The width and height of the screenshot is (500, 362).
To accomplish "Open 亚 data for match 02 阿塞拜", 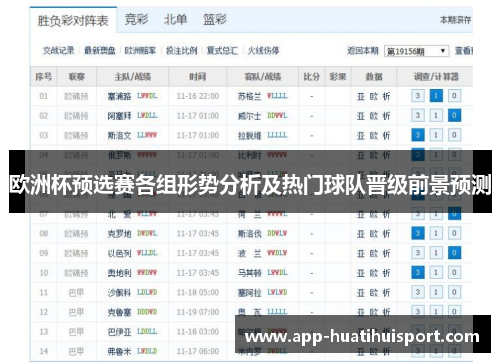I will pyautogui.click(x=361, y=116).
